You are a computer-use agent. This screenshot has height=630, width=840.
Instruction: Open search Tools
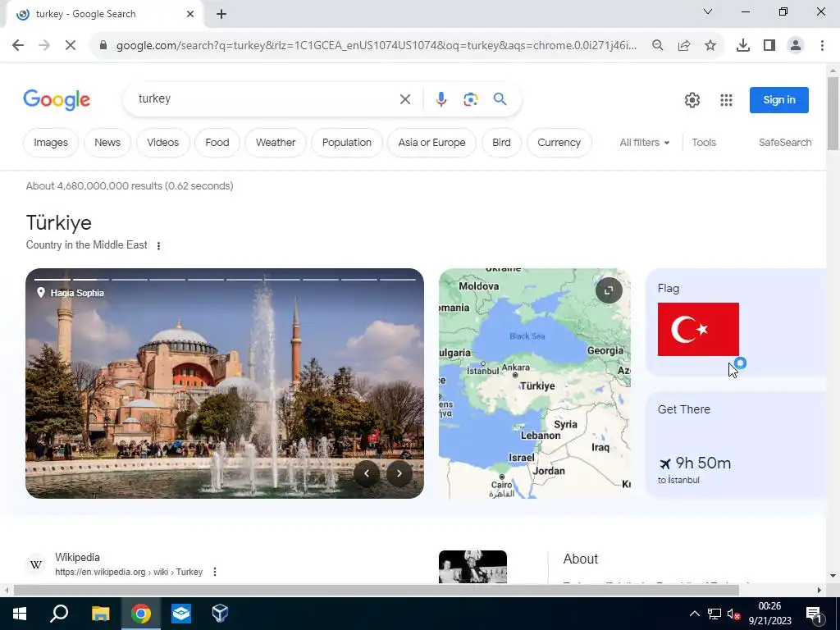coord(703,143)
